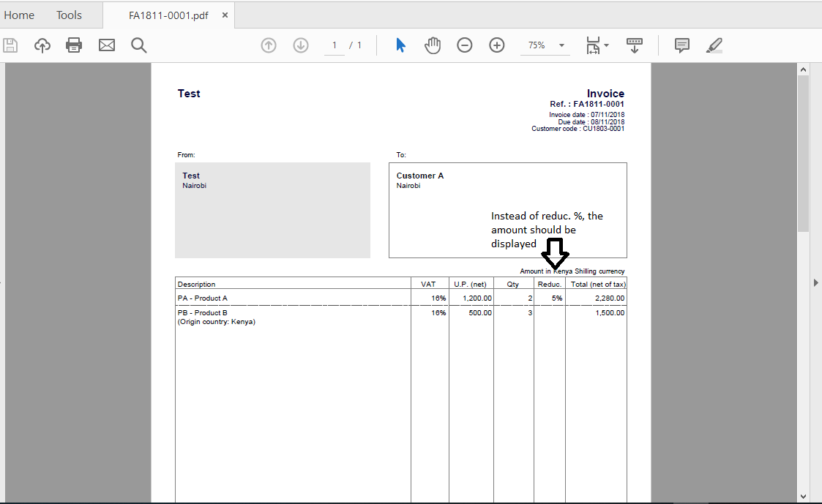Click the Save file icon
The height and width of the screenshot is (504, 822).
[x=10, y=45]
